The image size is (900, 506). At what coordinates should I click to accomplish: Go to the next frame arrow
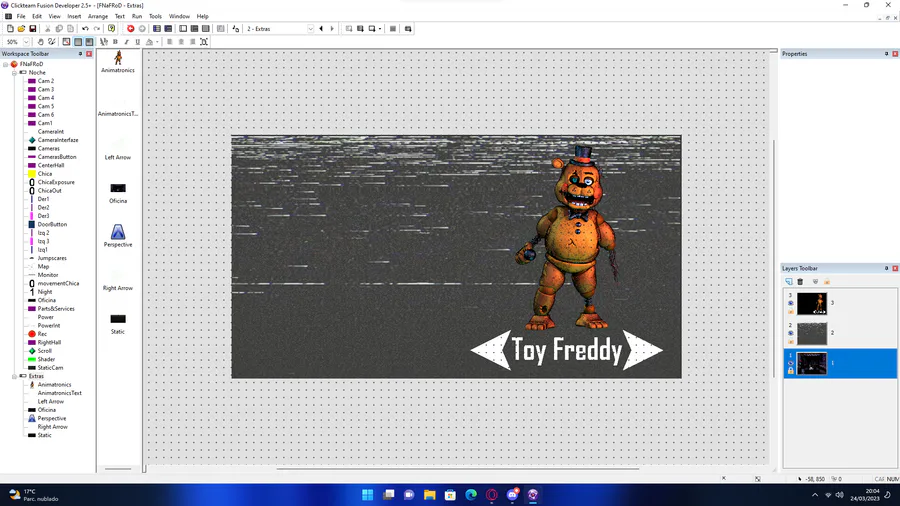click(x=332, y=29)
